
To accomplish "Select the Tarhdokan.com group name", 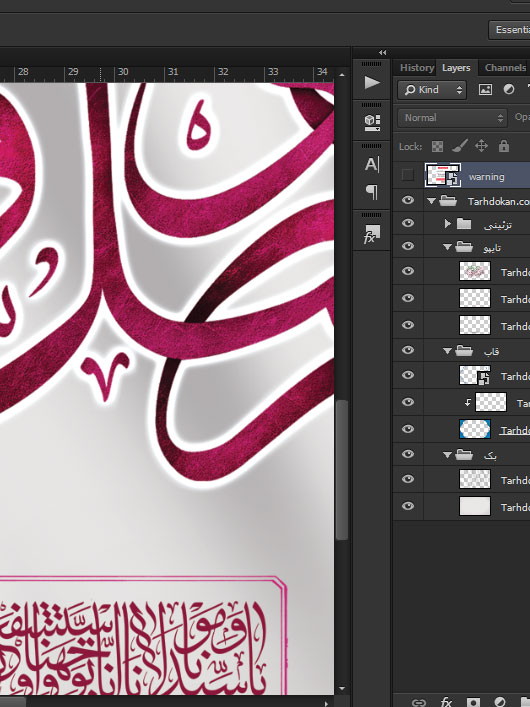I will [498, 202].
